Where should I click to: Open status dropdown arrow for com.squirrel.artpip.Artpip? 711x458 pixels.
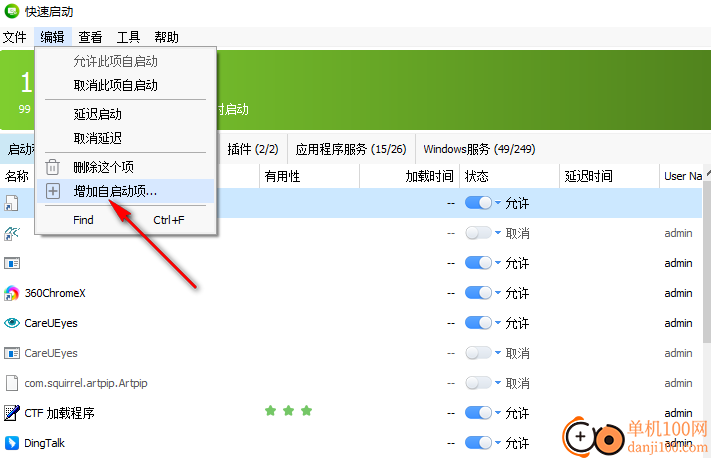pyautogui.click(x=498, y=383)
